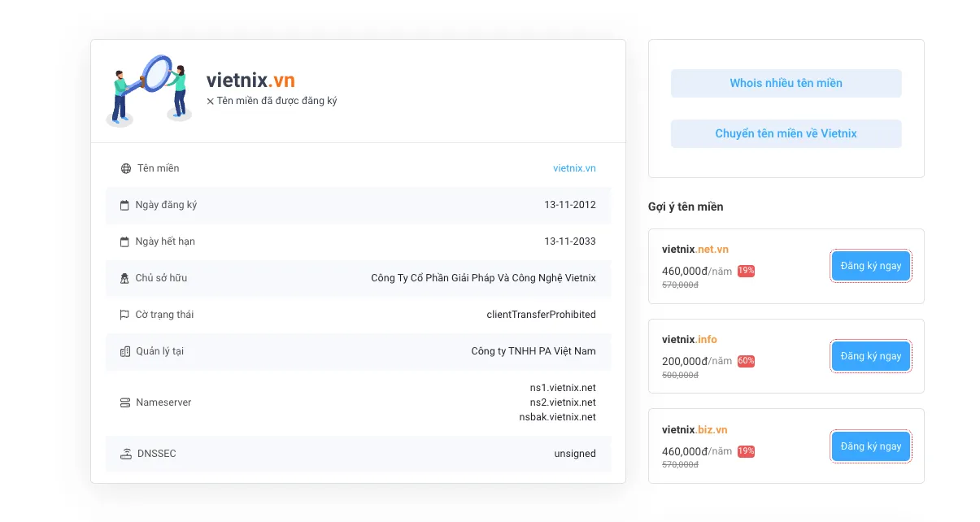Click the 19% badge next to vietnix.net.vn price
The image size is (980, 522).
745,271
